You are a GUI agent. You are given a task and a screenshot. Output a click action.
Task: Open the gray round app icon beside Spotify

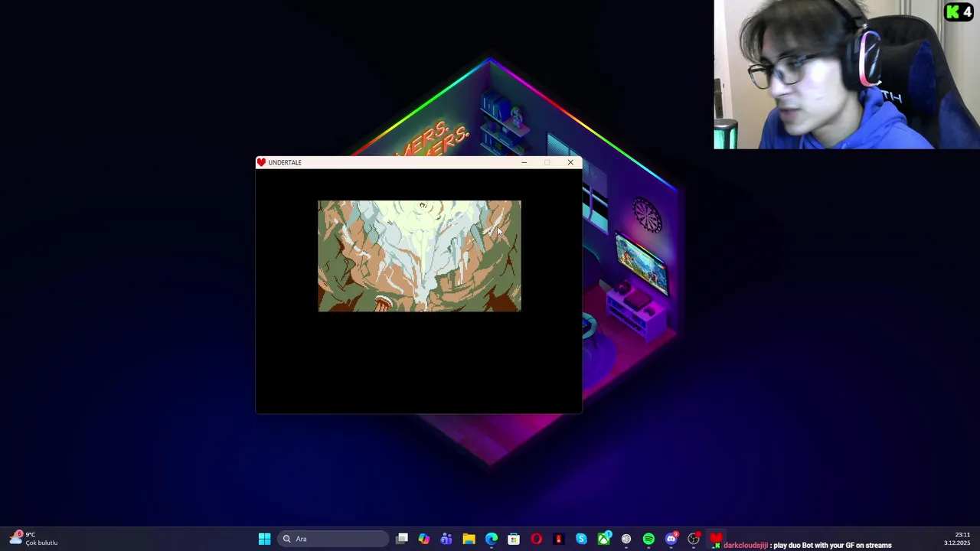[x=626, y=539]
